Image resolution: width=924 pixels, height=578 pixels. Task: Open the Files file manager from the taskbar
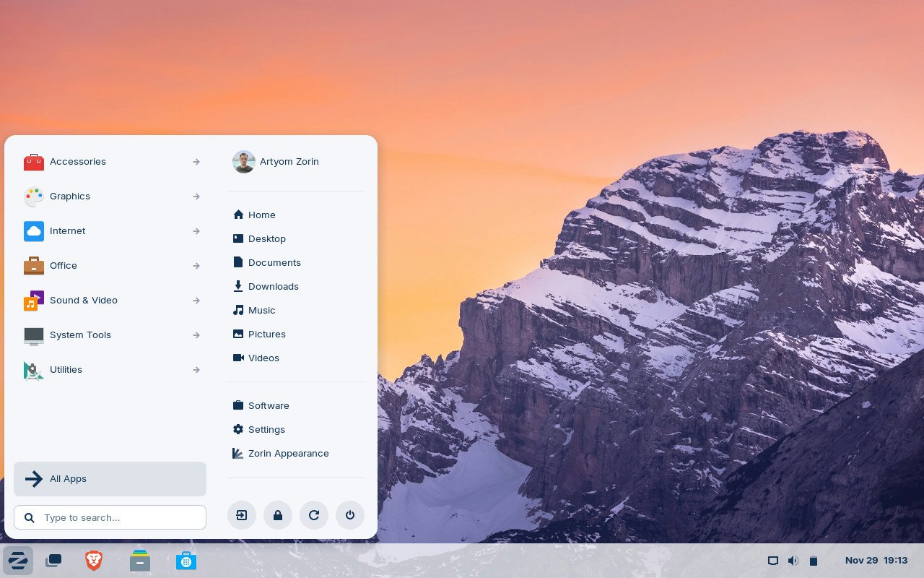[x=140, y=561]
